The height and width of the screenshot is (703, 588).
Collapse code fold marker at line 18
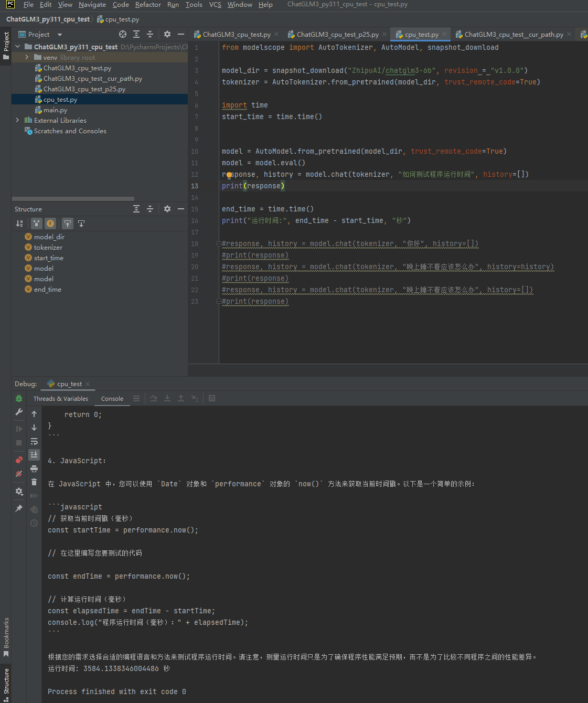point(219,244)
